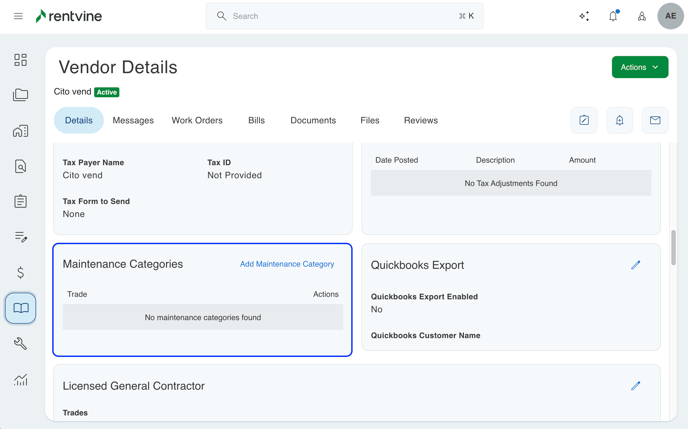Open the notifications bell

point(613,16)
